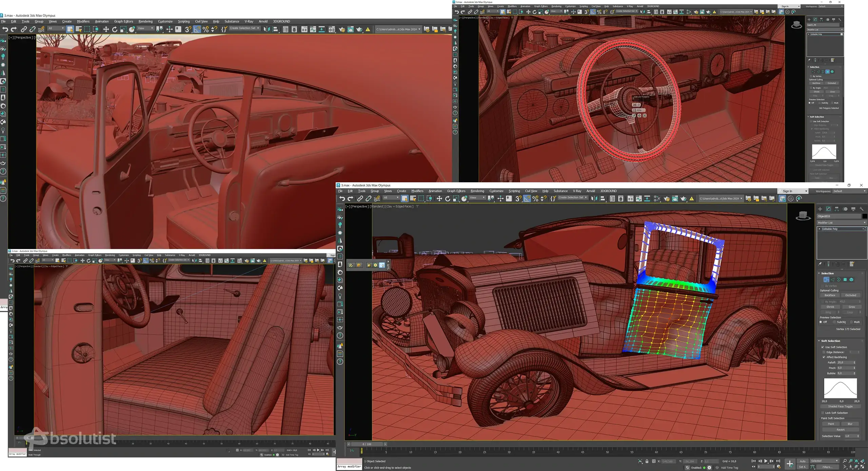Open Create tab plus icon in command panel

pyautogui.click(x=820, y=209)
